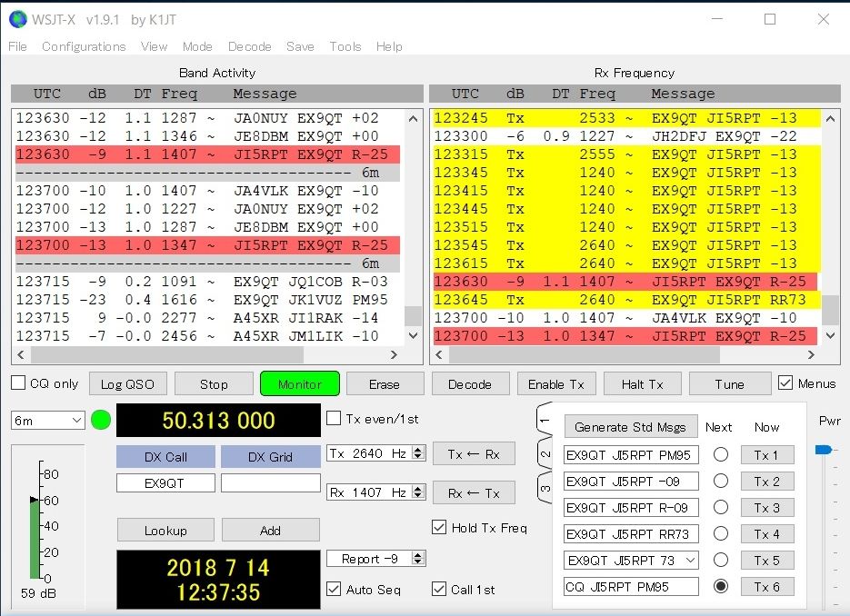Click the Stop button
Image resolution: width=850 pixels, height=616 pixels.
(214, 384)
